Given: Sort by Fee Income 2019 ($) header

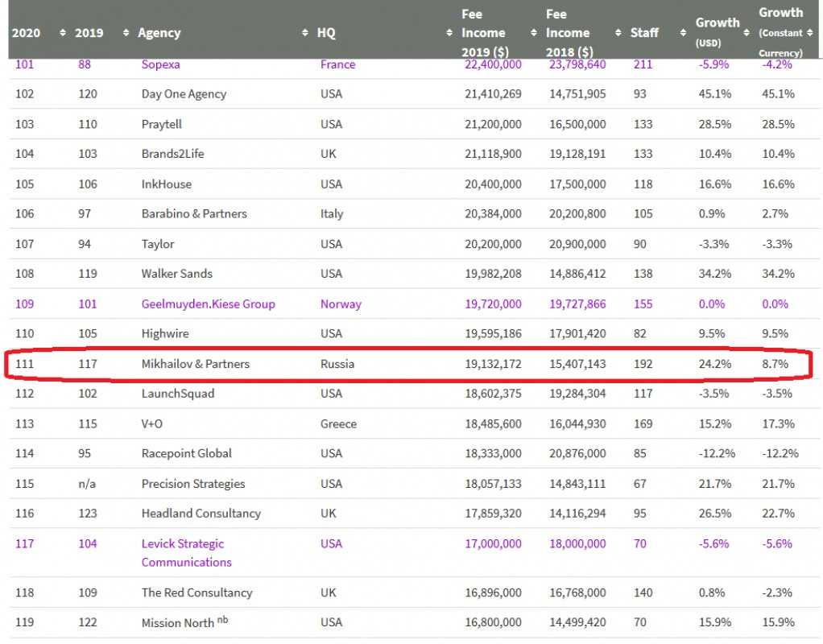Looking at the screenshot, I should [x=485, y=33].
